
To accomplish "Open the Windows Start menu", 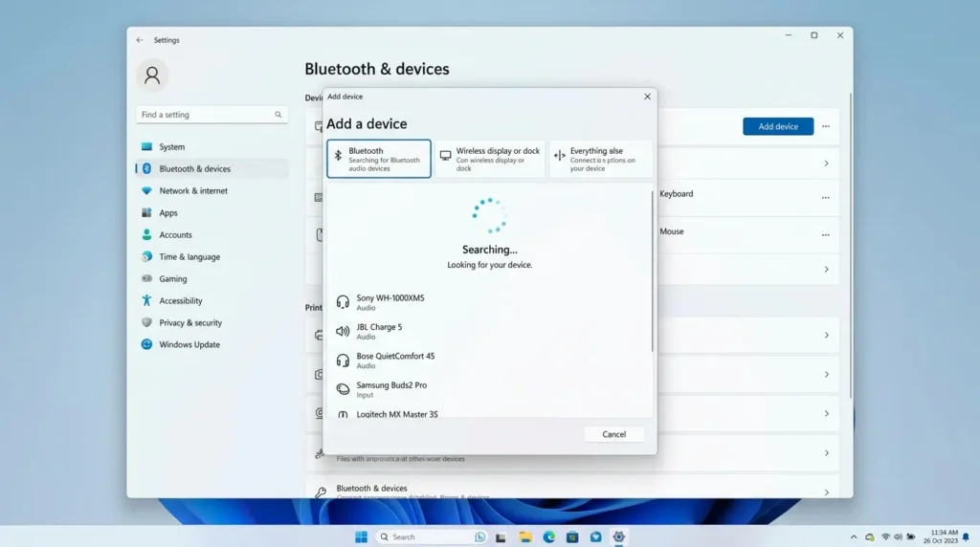I will 361,537.
